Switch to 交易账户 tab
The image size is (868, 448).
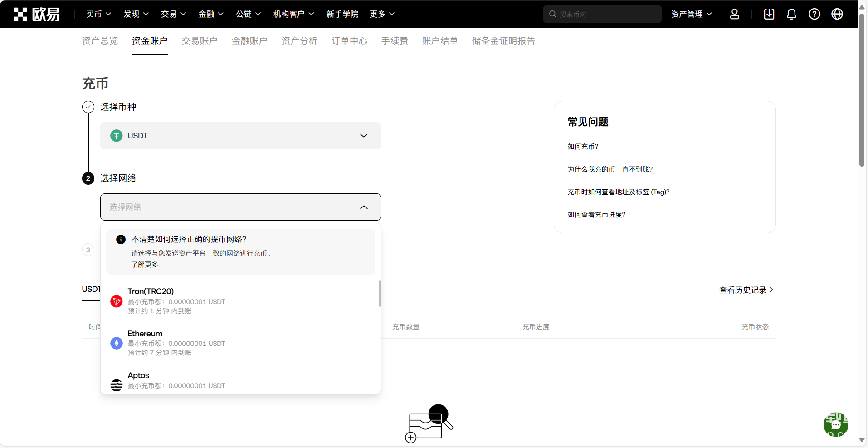click(200, 41)
